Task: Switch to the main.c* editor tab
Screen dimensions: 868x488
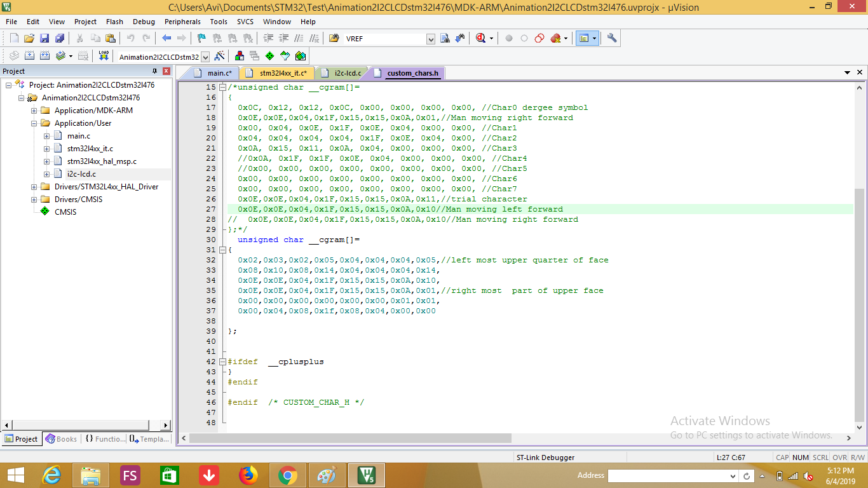Action: click(x=214, y=73)
